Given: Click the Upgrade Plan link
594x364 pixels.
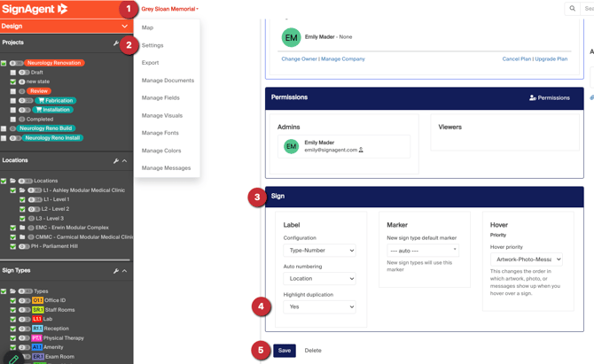Looking at the screenshot, I should (x=550, y=59).
